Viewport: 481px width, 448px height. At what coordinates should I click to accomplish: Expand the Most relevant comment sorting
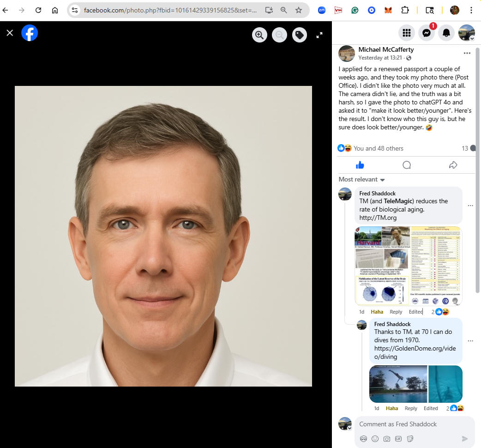(x=361, y=179)
